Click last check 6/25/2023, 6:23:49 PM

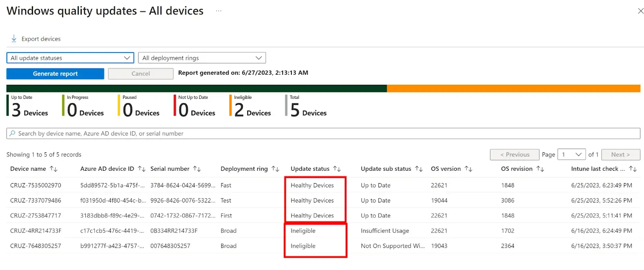click(x=601, y=185)
